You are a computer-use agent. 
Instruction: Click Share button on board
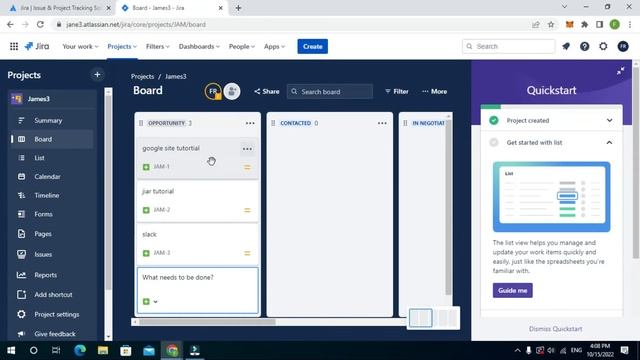(267, 91)
